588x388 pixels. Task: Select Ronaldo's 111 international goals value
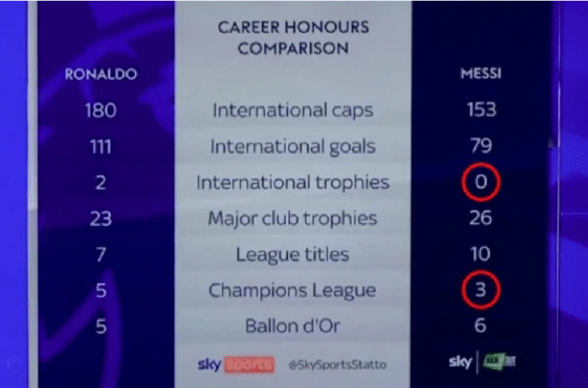pyautogui.click(x=101, y=146)
